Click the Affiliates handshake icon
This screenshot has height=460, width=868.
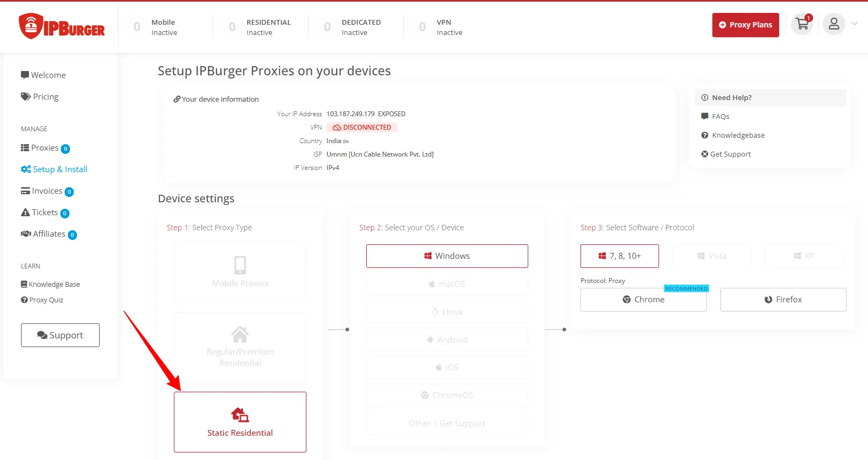(x=26, y=233)
